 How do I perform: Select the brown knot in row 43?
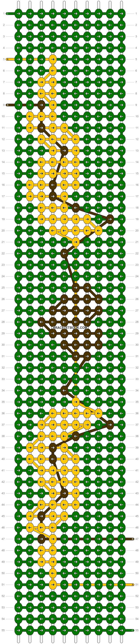click(x=64, y=493)
